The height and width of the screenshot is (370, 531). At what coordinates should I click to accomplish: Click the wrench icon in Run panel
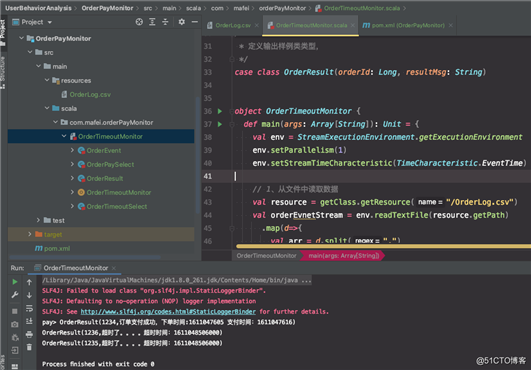click(x=15, y=295)
